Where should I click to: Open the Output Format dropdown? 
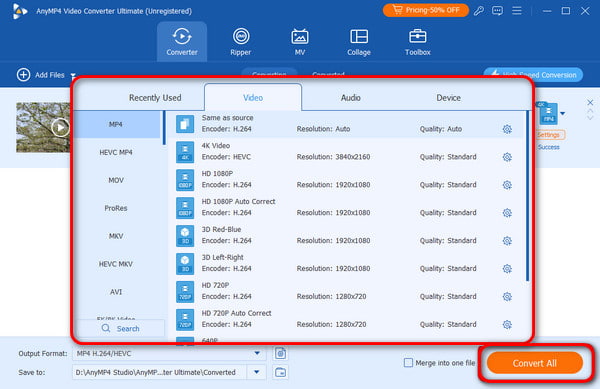click(169, 353)
